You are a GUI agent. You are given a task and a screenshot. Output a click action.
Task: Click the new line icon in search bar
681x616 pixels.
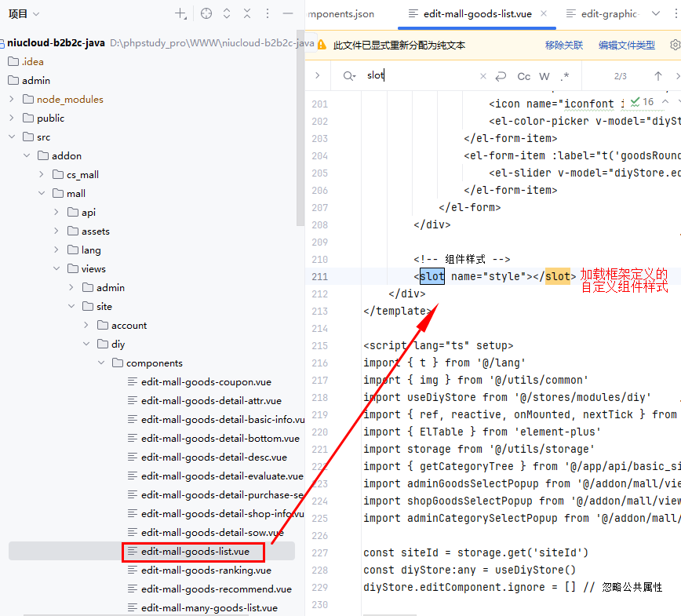[501, 76]
